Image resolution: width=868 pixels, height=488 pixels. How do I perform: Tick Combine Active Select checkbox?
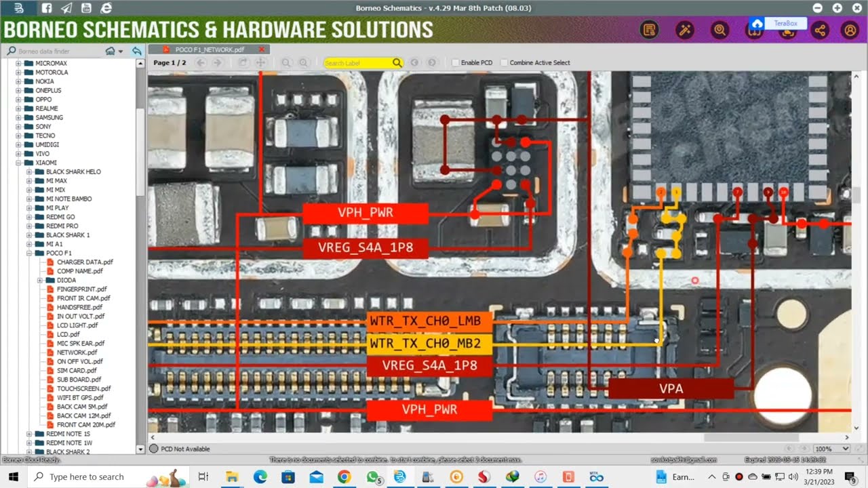(504, 63)
